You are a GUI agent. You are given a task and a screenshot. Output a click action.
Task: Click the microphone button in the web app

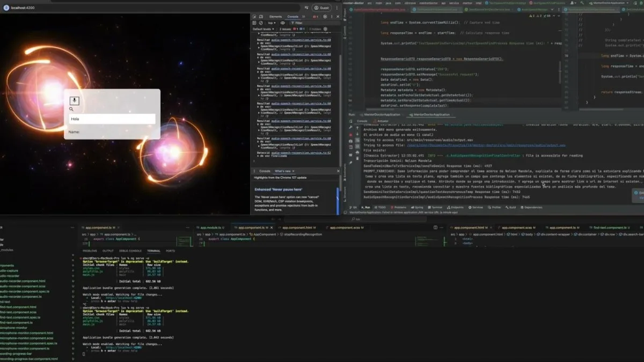(x=75, y=100)
